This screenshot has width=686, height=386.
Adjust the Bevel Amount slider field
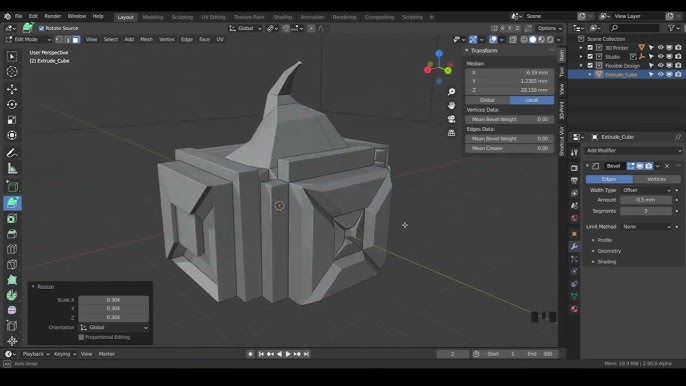coord(646,200)
